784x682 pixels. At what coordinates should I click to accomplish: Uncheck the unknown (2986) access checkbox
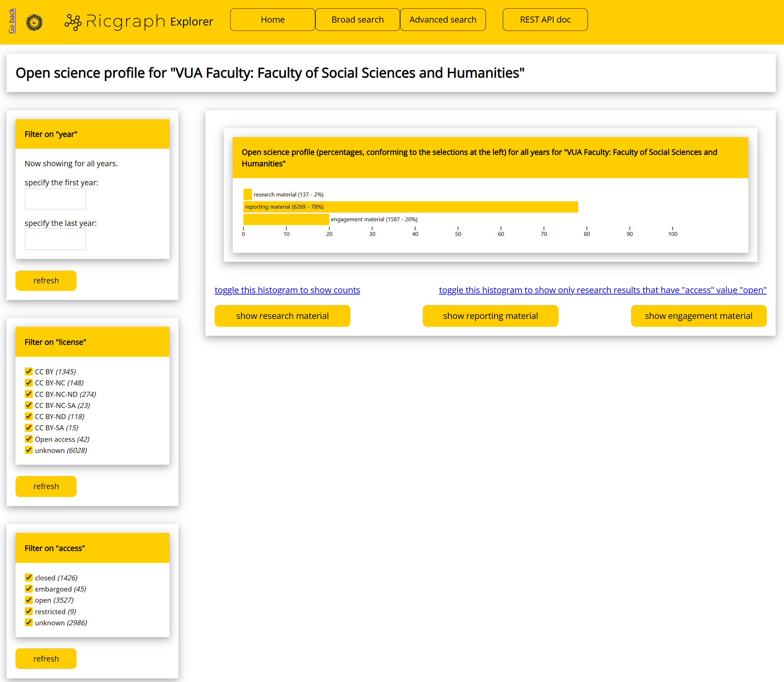tap(28, 622)
